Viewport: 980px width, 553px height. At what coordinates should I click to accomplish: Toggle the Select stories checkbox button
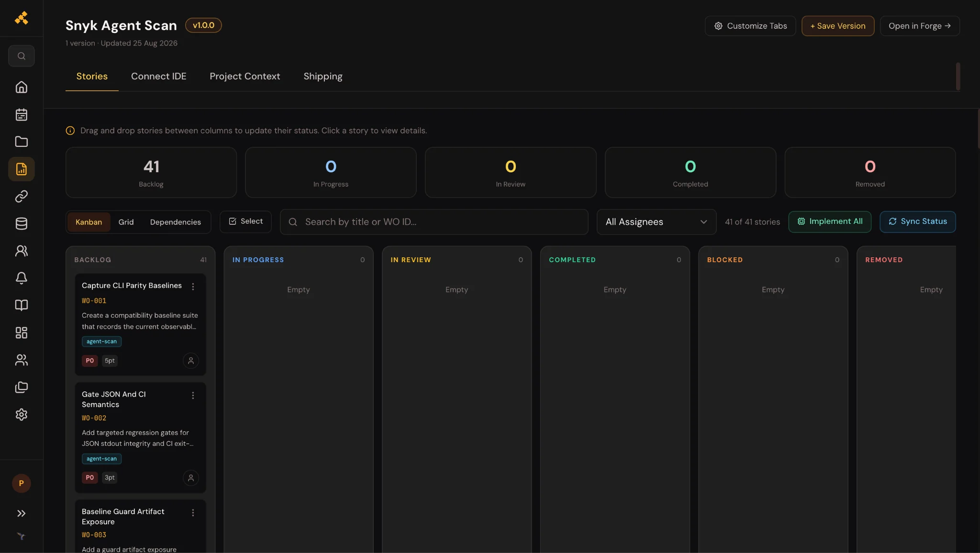pos(245,221)
